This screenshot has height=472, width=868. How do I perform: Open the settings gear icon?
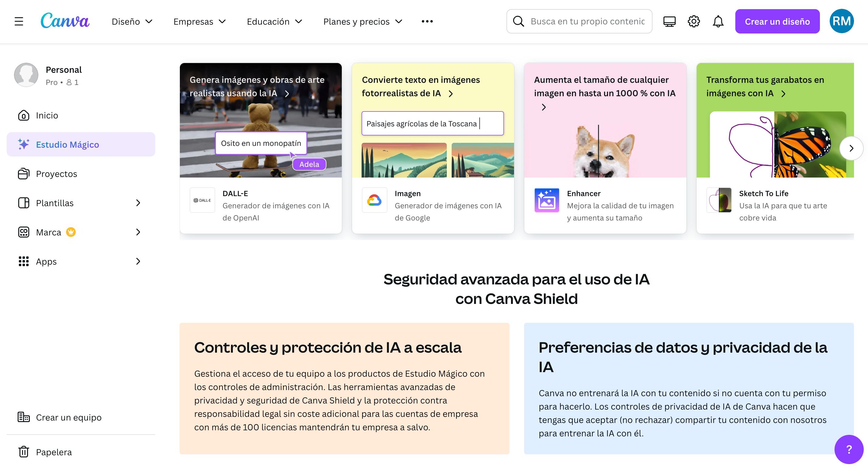694,22
